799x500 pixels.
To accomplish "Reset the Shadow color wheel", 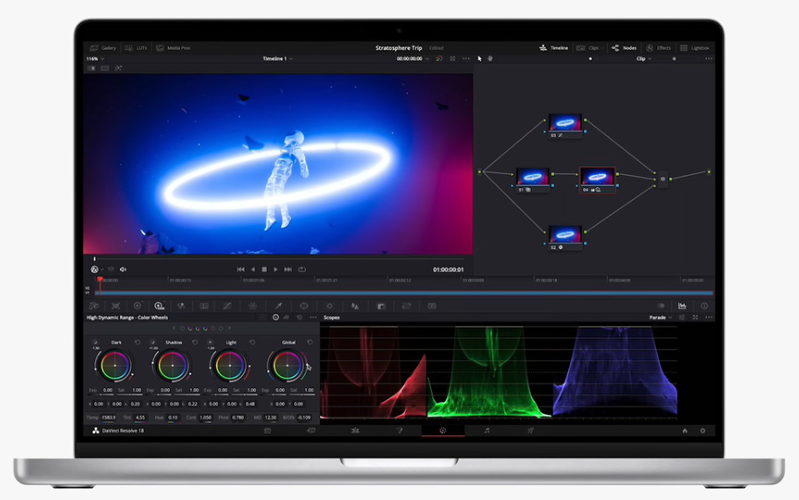I will pos(195,342).
